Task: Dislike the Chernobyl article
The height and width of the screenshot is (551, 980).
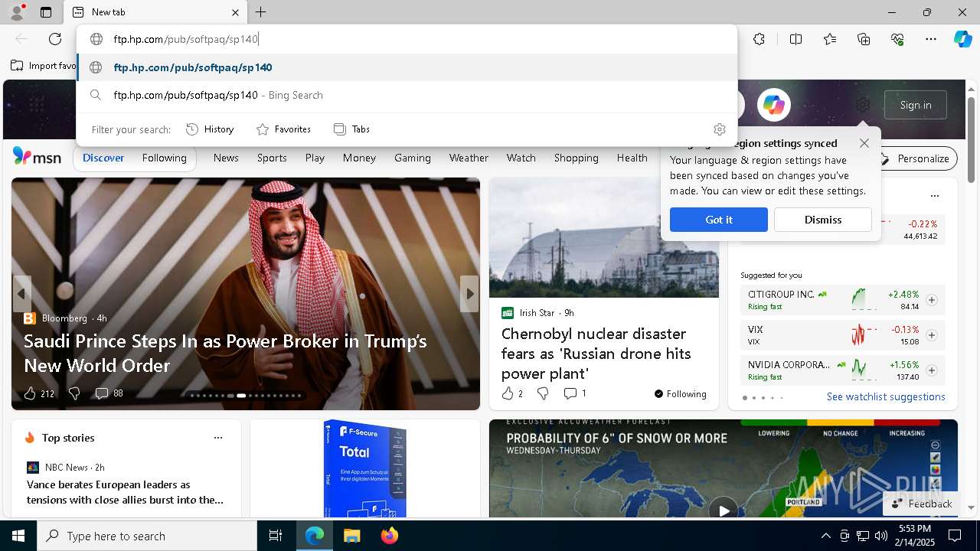Action: pos(543,393)
